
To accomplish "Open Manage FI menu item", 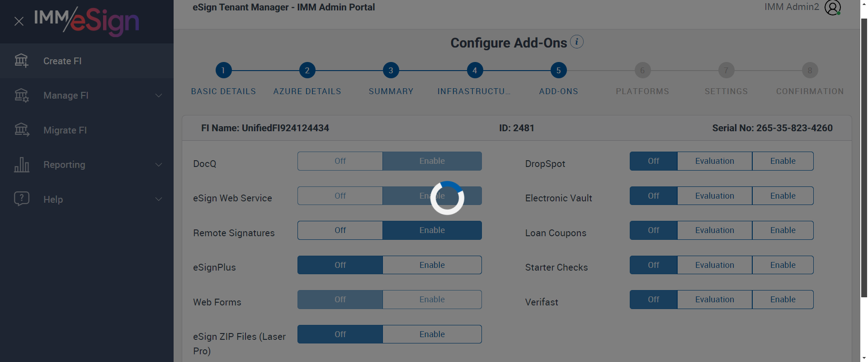I will (x=87, y=95).
